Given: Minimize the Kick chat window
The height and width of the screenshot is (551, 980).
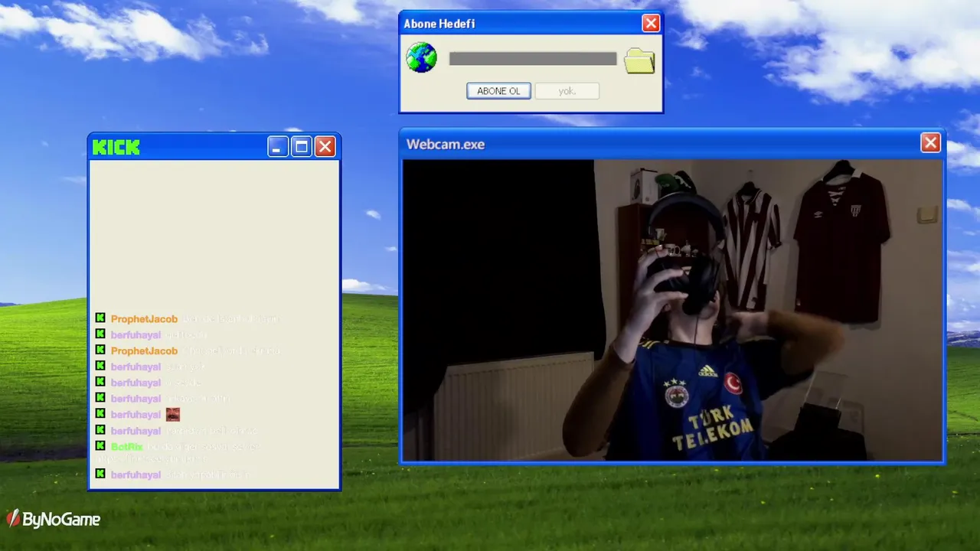Looking at the screenshot, I should pyautogui.click(x=278, y=147).
